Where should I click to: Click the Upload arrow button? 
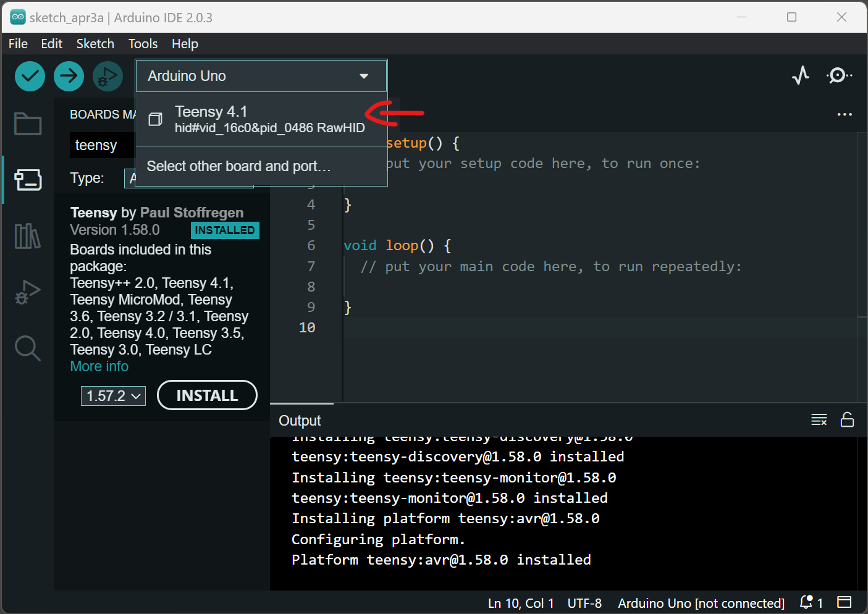[69, 77]
